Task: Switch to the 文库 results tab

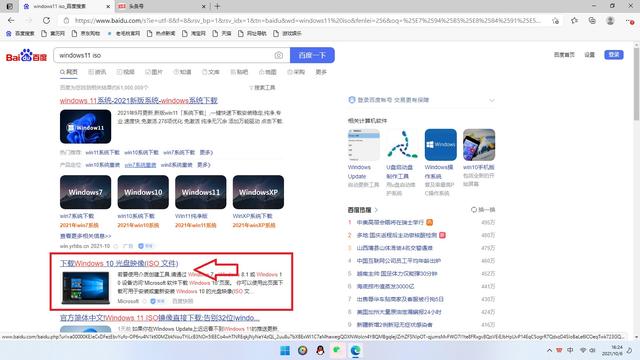Action: point(211,72)
